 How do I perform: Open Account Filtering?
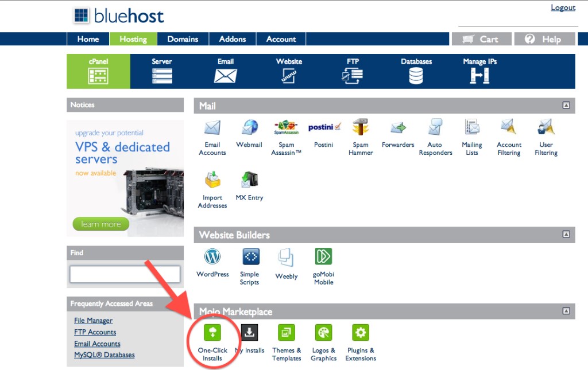[509, 138]
